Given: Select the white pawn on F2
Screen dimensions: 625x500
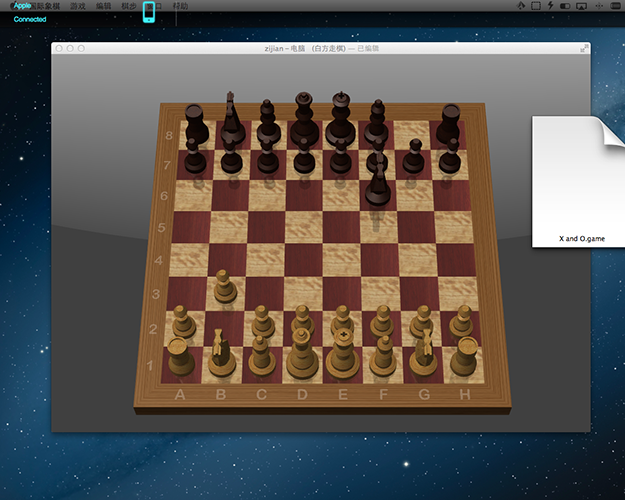Looking at the screenshot, I should pyautogui.click(x=382, y=322).
